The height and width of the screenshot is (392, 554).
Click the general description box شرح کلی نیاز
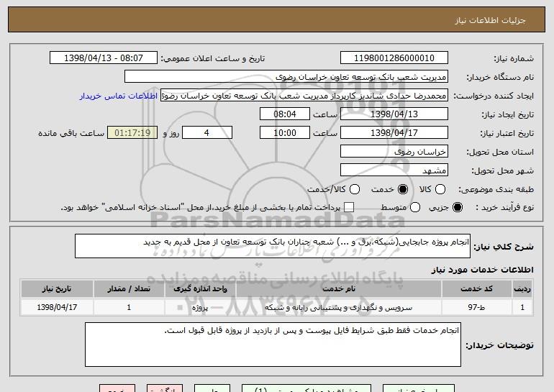coord(273,246)
